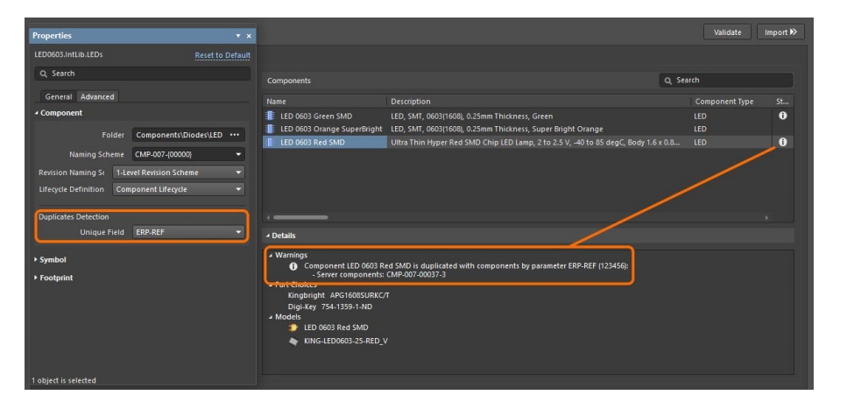Screen dimensions: 868x402
Task: Collapse the Models group
Action: click(270, 317)
